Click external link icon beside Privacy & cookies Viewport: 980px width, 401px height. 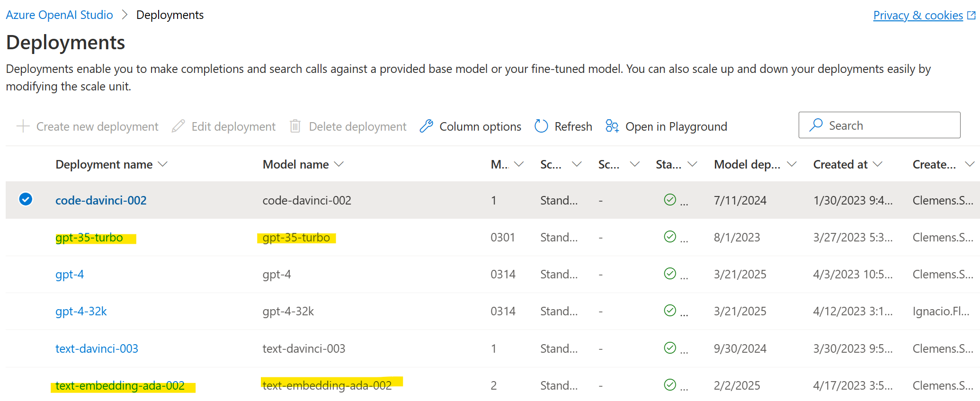click(971, 16)
